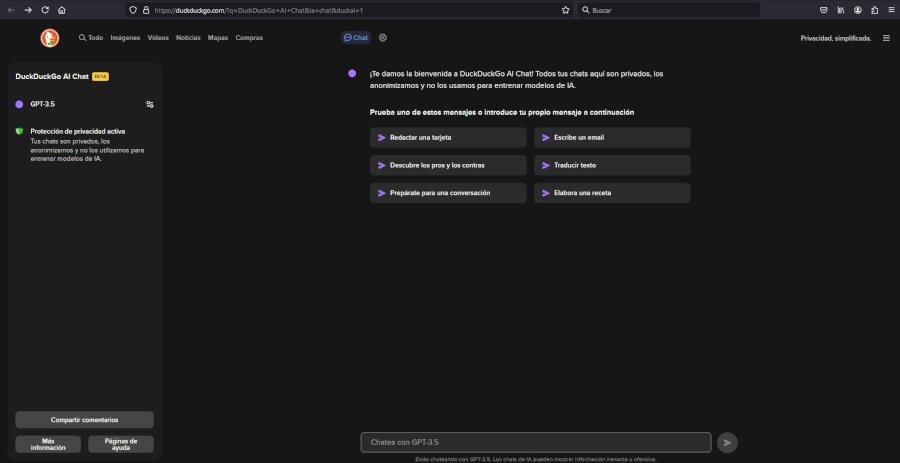Click the 'GPT-3.5' model label in sidebar
Screen dimensions: 900x463
click(x=42, y=104)
